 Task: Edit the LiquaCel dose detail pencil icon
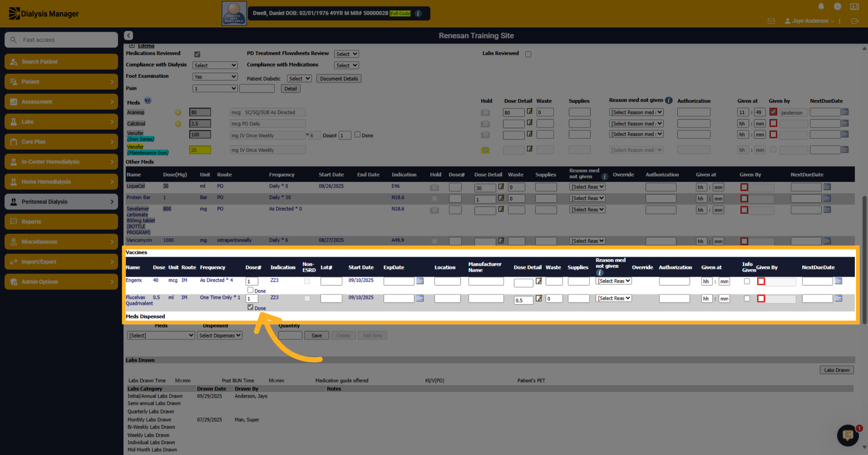click(501, 187)
